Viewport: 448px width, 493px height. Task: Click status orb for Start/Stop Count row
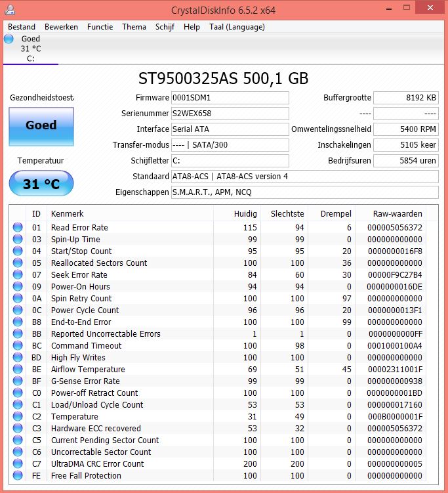tap(18, 251)
